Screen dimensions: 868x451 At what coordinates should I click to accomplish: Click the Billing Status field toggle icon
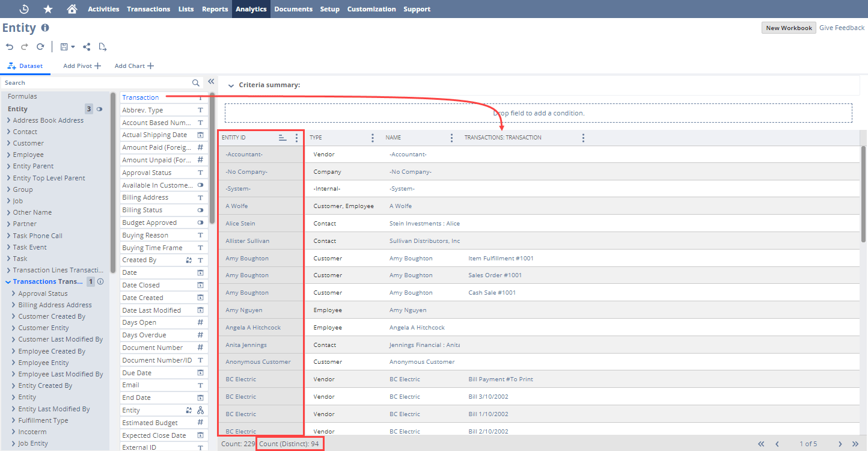[x=201, y=210]
